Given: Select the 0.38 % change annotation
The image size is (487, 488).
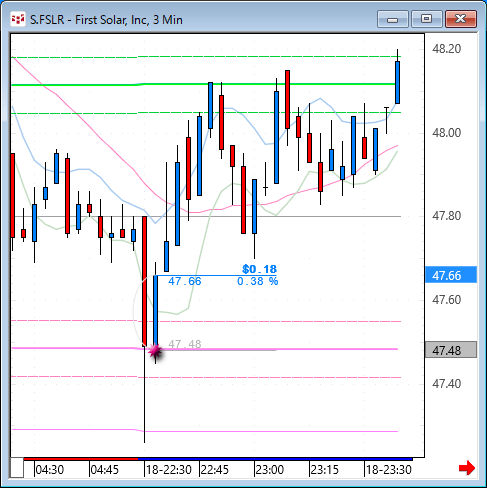Looking at the screenshot, I should [257, 281].
